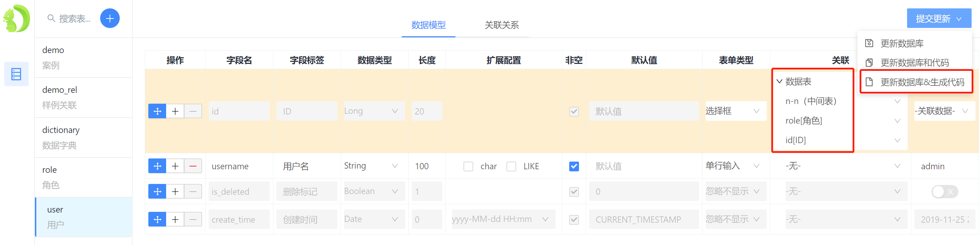980x245 pixels.
Task: Click 非空 checkbox on is_deleted row
Action: 574,192
